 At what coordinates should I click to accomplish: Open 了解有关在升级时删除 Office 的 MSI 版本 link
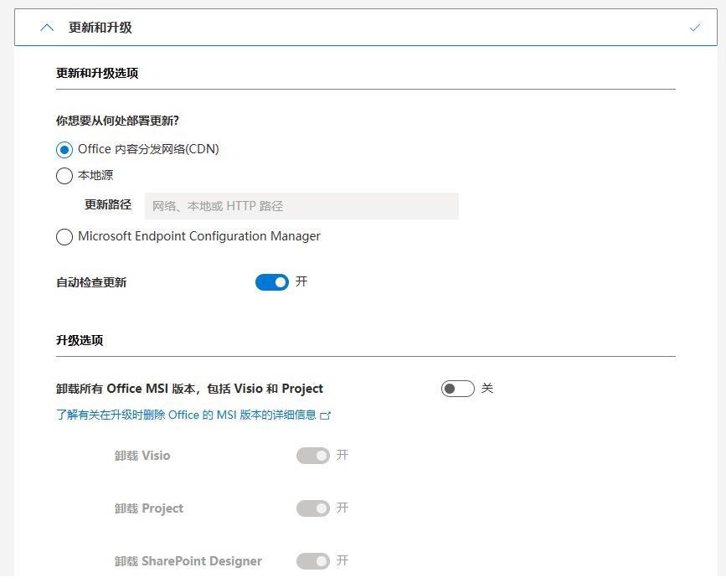pyautogui.click(x=186, y=415)
